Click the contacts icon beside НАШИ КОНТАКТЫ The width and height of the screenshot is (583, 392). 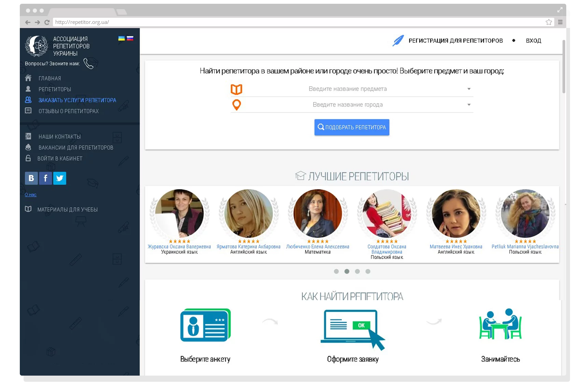click(x=28, y=136)
